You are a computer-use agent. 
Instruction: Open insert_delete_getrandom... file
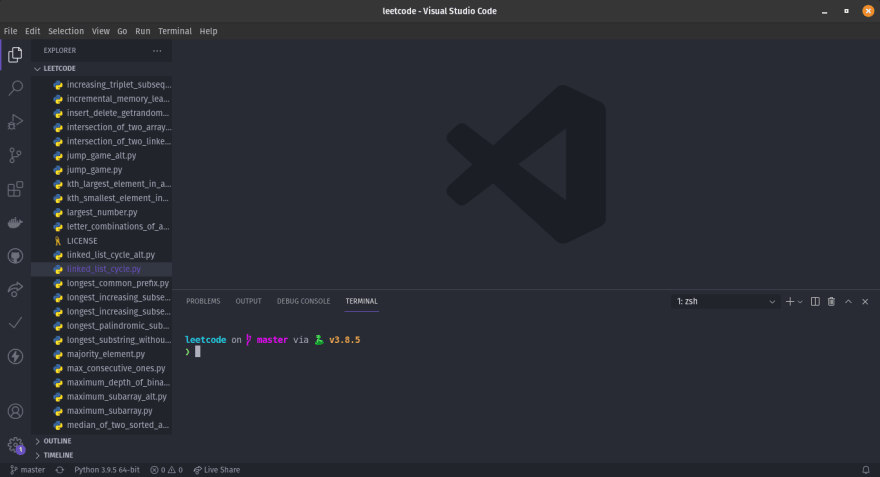(x=102, y=113)
